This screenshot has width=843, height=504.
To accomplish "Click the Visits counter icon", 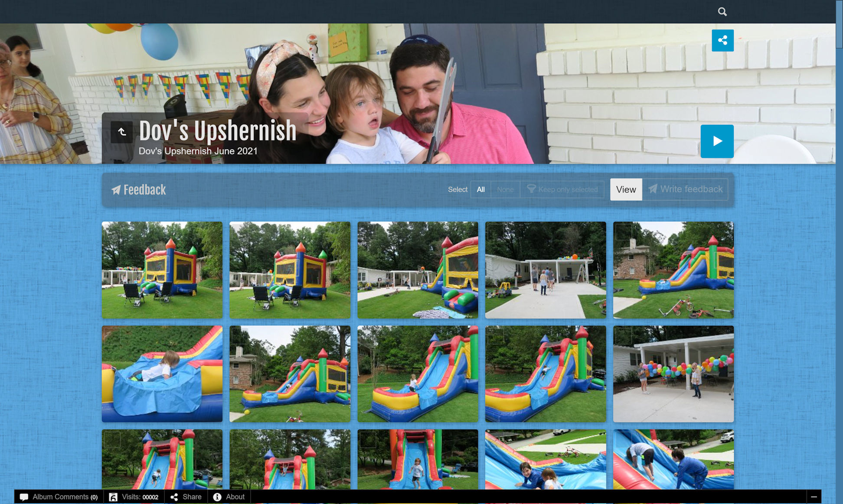I will 113,497.
